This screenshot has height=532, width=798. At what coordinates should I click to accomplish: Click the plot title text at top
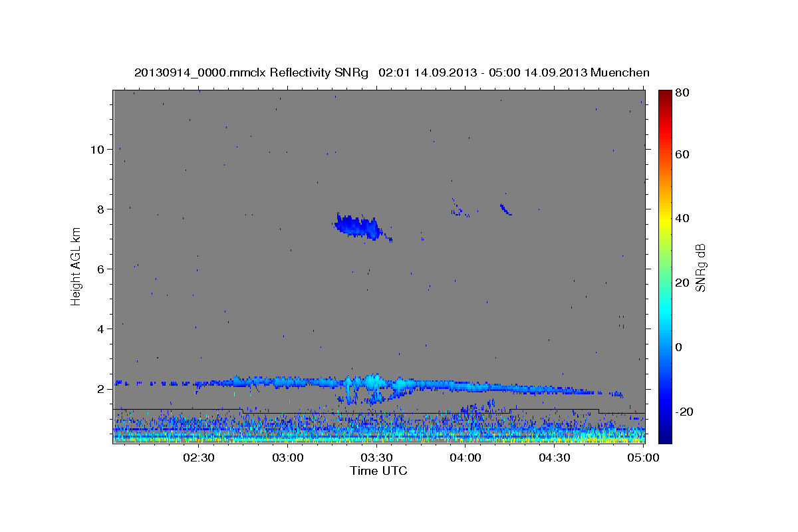(392, 72)
